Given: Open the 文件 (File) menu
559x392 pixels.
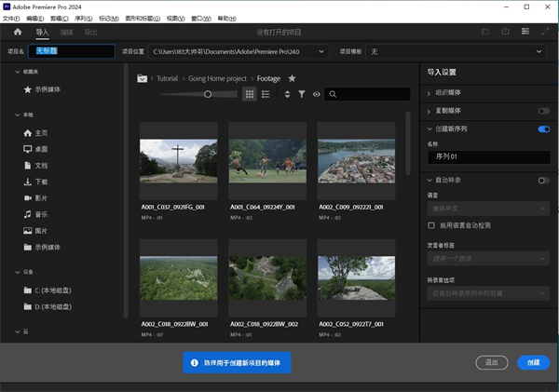Looking at the screenshot, I should (10, 18).
